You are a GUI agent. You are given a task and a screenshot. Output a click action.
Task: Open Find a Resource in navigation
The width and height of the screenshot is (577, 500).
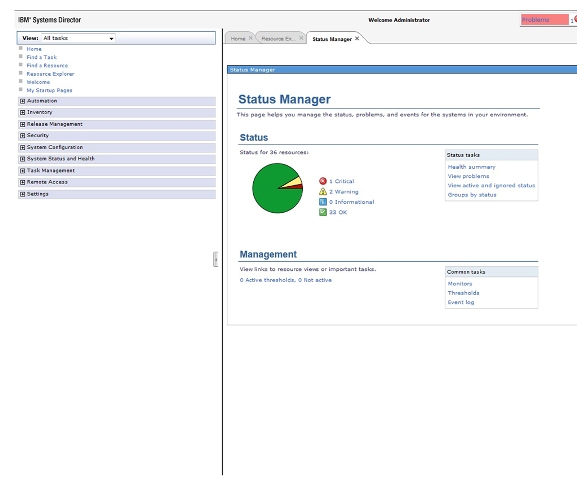coord(47,65)
